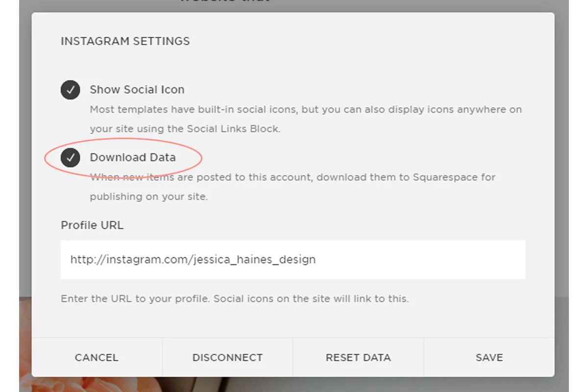Viewport: 588px width, 392px height.
Task: Click the Instagram Settings heading
Action: coord(125,41)
